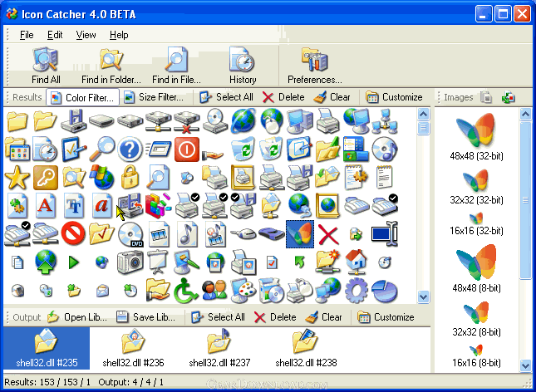Image resolution: width=536 pixels, height=392 pixels.
Task: Open Find in Folder search
Action: 111,66
